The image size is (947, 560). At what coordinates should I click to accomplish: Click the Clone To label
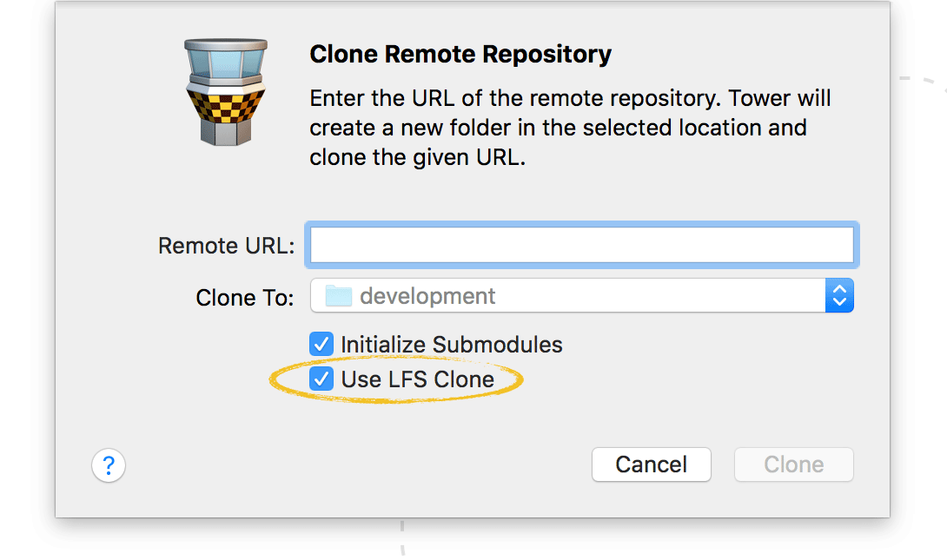pyautogui.click(x=245, y=297)
